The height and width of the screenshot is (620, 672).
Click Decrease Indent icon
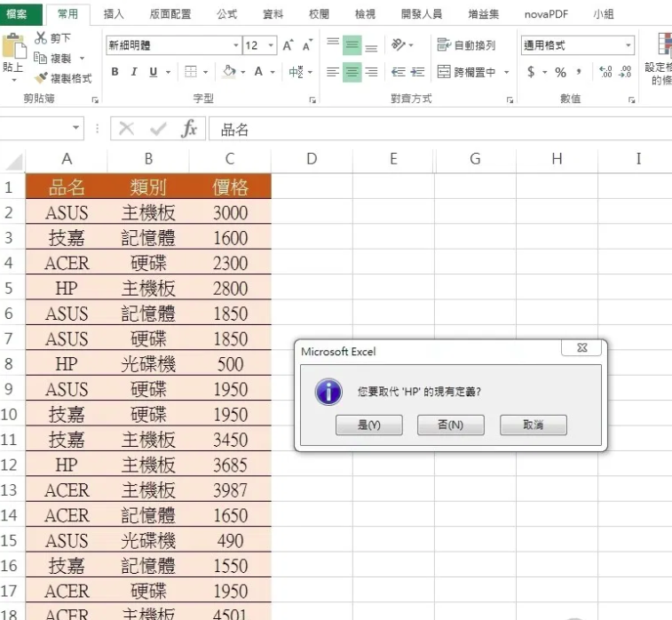point(399,72)
